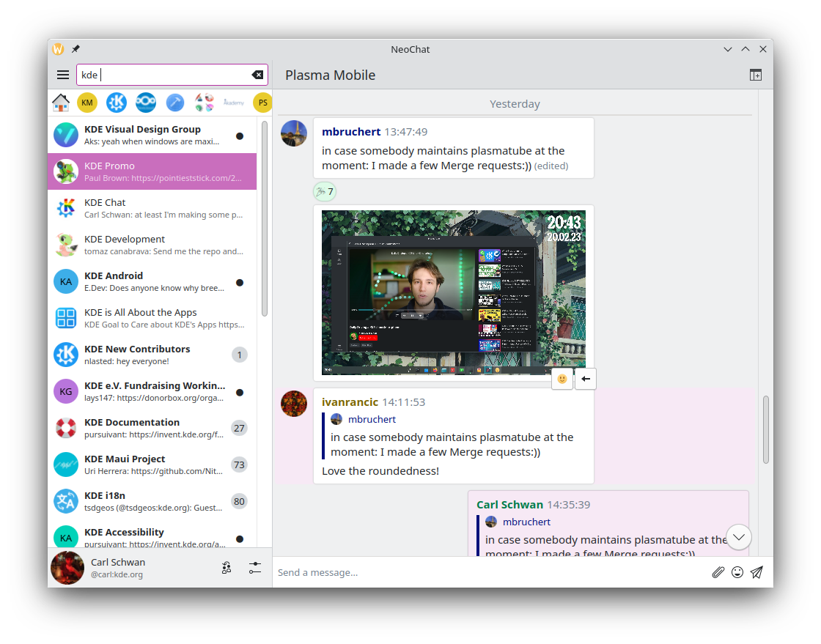
Task: Select the Home space icon
Action: tap(61, 103)
